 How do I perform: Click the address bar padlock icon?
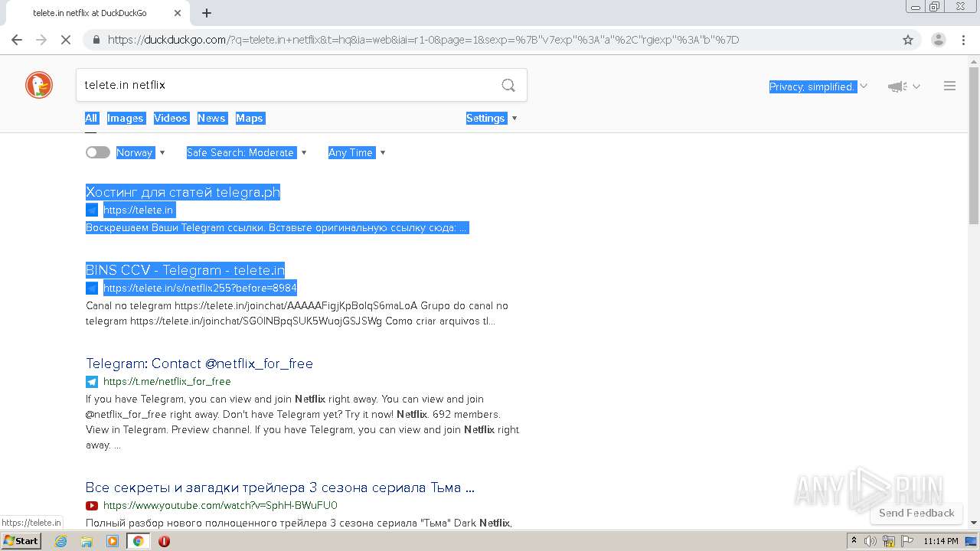[96, 40]
